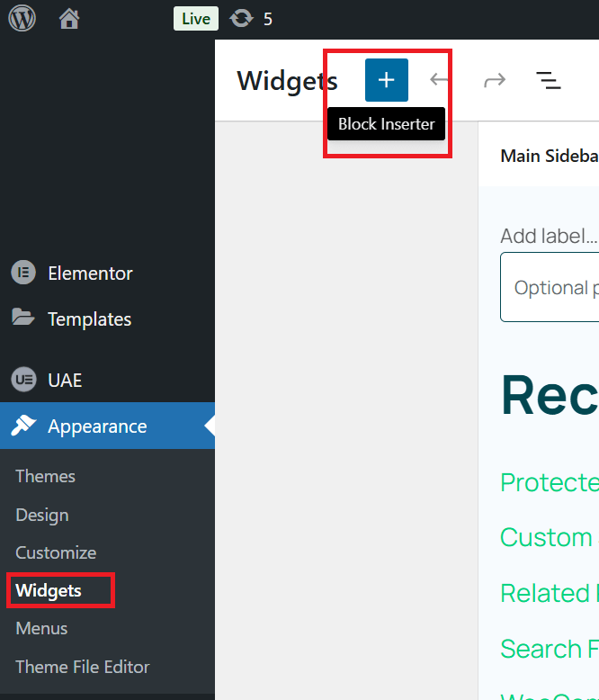Go to Menus under Appearance
The height and width of the screenshot is (700, 599).
41,628
